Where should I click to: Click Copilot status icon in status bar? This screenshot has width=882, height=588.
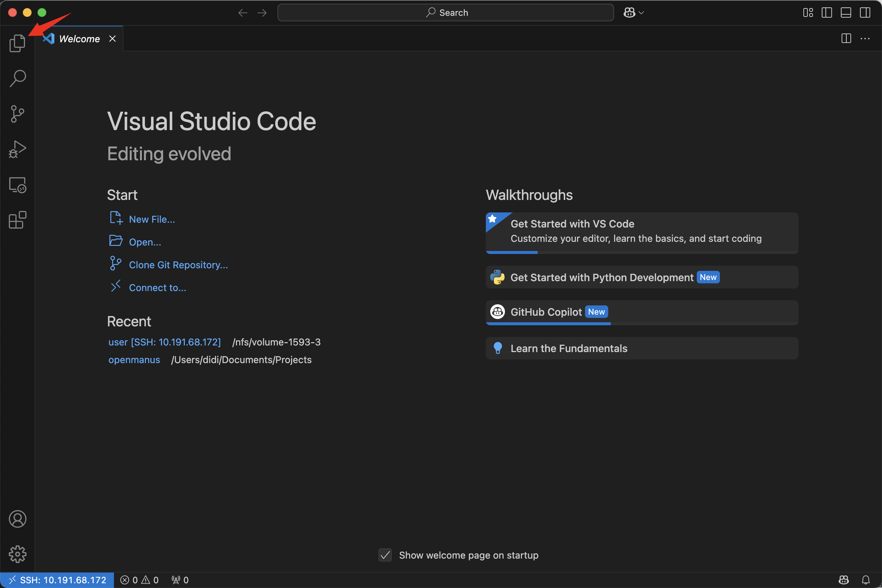[x=844, y=580]
